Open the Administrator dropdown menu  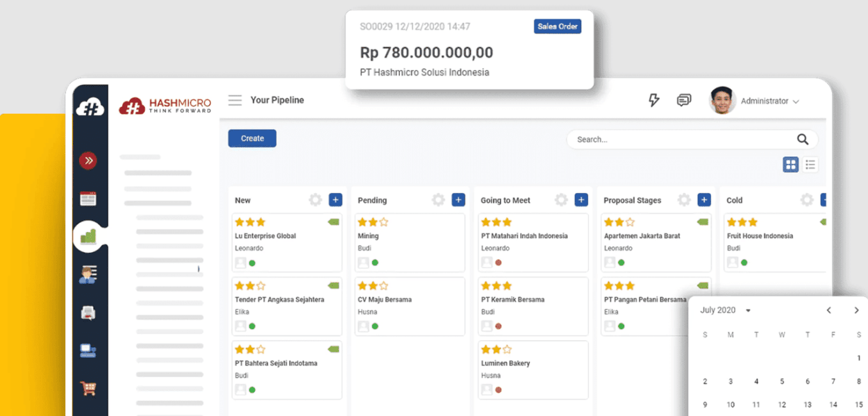[770, 101]
